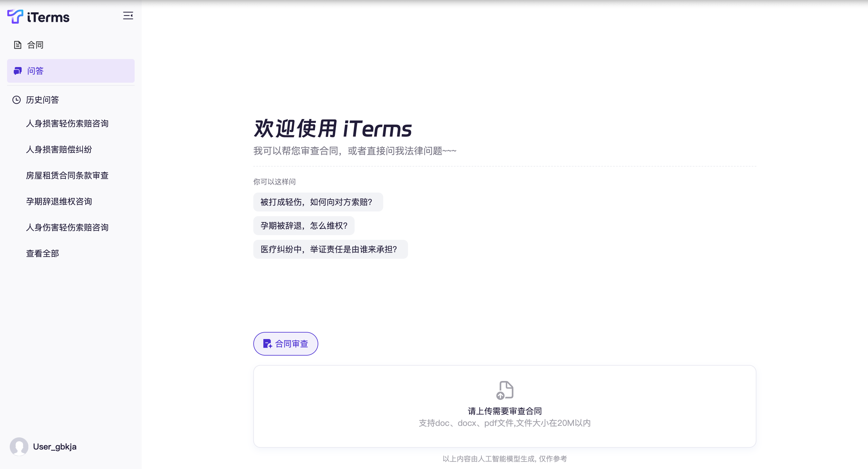Open the 查看全部 history link
Screen dimensions: 868x469
coord(43,253)
